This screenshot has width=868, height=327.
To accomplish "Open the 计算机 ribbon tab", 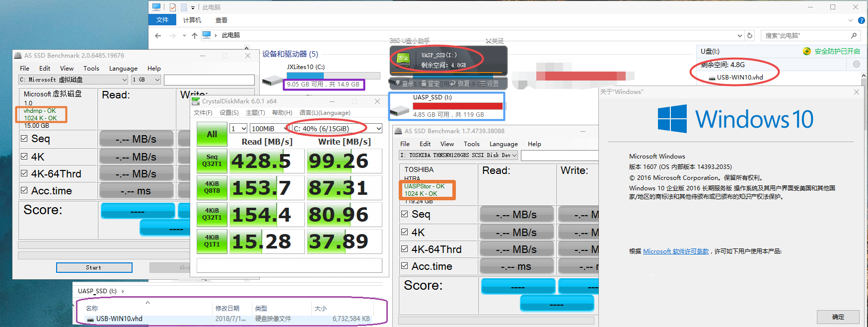I will coord(192,20).
